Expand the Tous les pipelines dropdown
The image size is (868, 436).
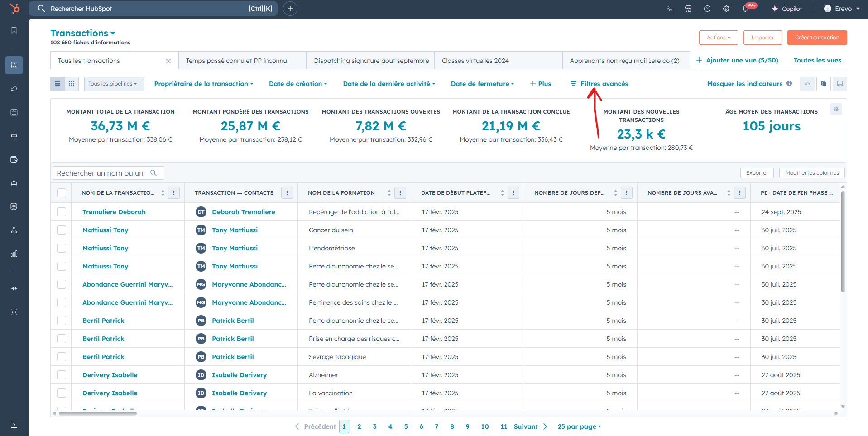[114, 84]
